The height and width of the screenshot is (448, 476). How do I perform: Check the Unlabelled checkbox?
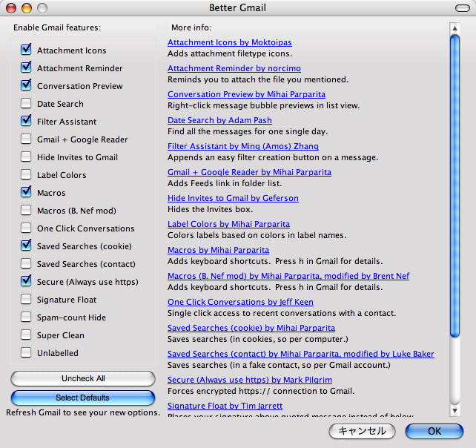click(26, 352)
